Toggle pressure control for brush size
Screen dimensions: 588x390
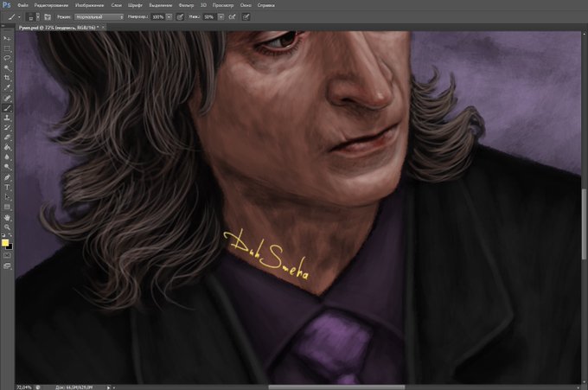[x=246, y=17]
